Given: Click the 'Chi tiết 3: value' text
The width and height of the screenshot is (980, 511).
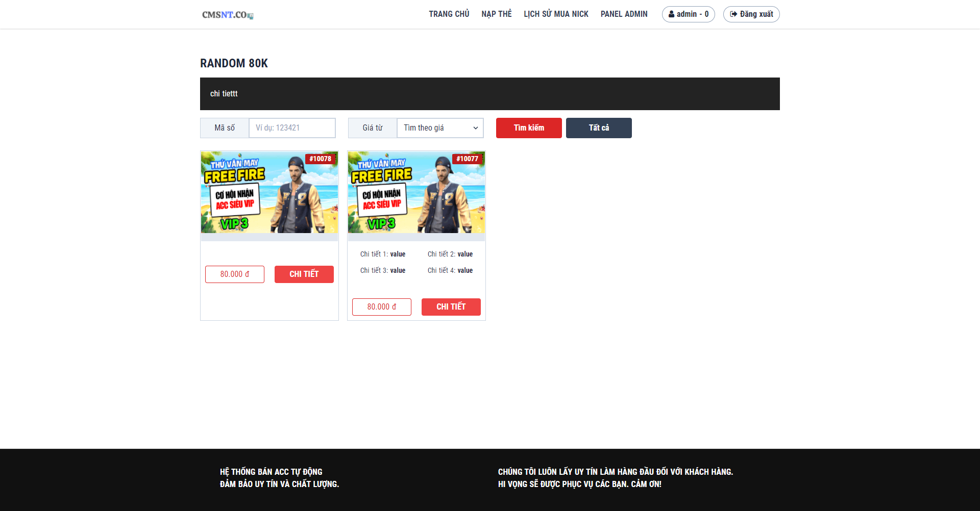Looking at the screenshot, I should pyautogui.click(x=383, y=270).
